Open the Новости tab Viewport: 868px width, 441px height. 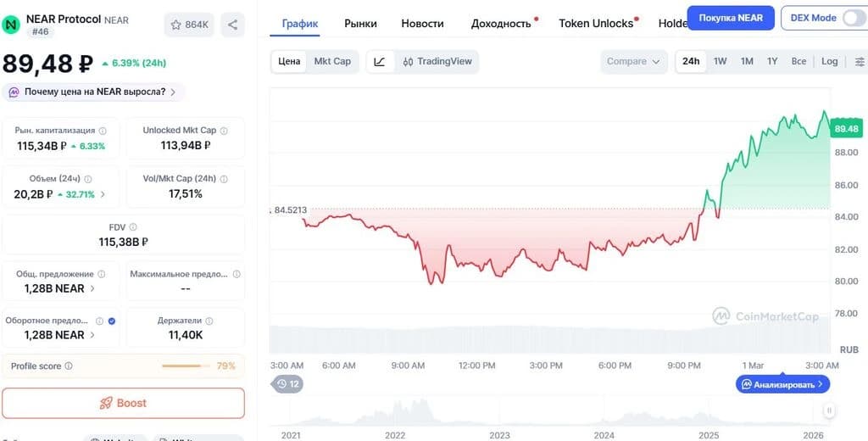[422, 24]
